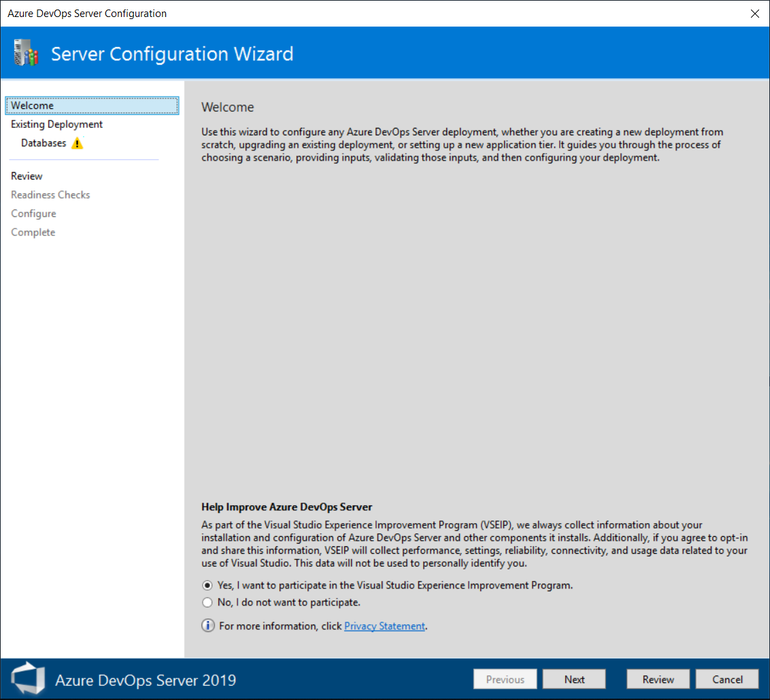Click the Server Configuration Wizard banner title

(x=172, y=54)
